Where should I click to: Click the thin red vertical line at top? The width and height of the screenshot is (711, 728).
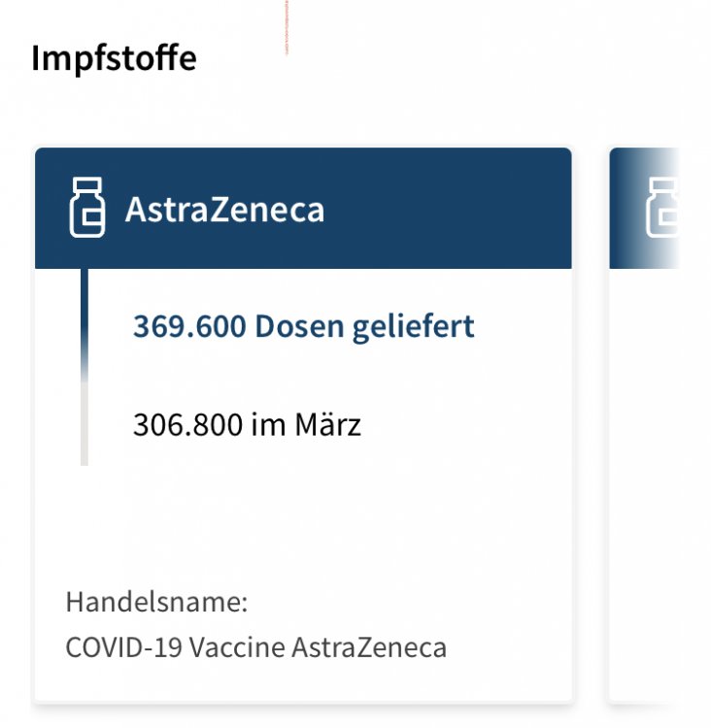[x=287, y=27]
